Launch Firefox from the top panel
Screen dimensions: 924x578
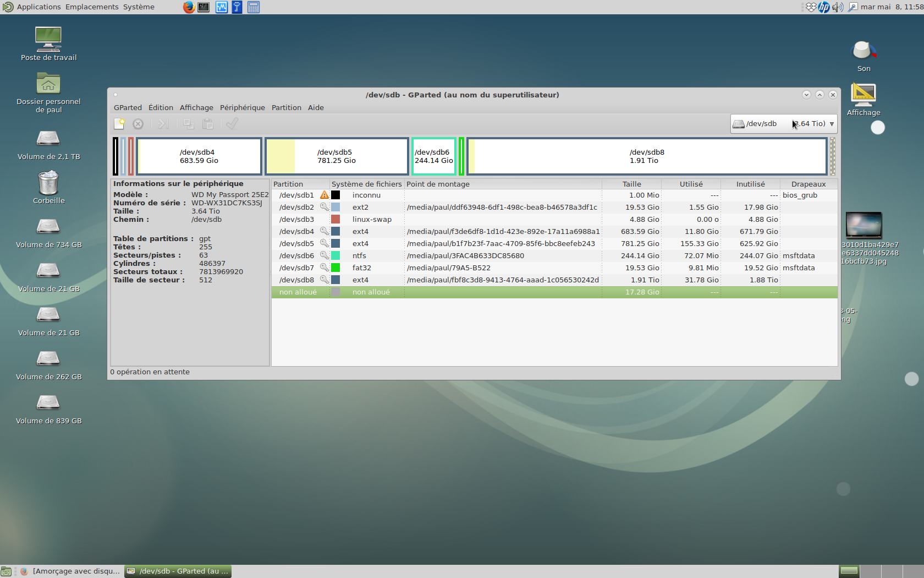tap(189, 7)
